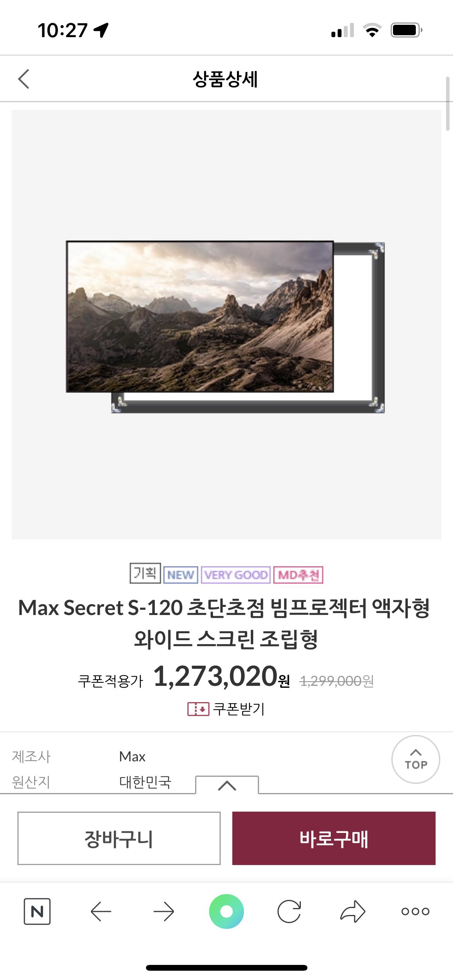
Task: Buy now with 바로구매 button
Action: pos(334,838)
